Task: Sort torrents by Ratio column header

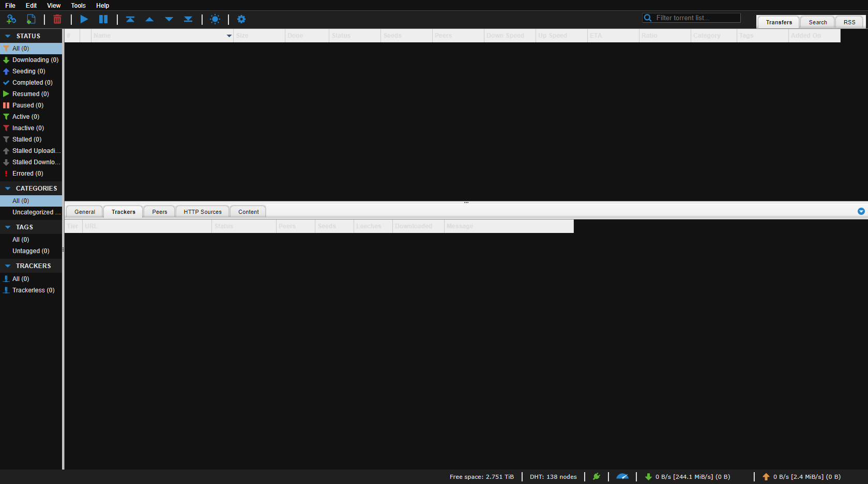Action: pos(665,36)
